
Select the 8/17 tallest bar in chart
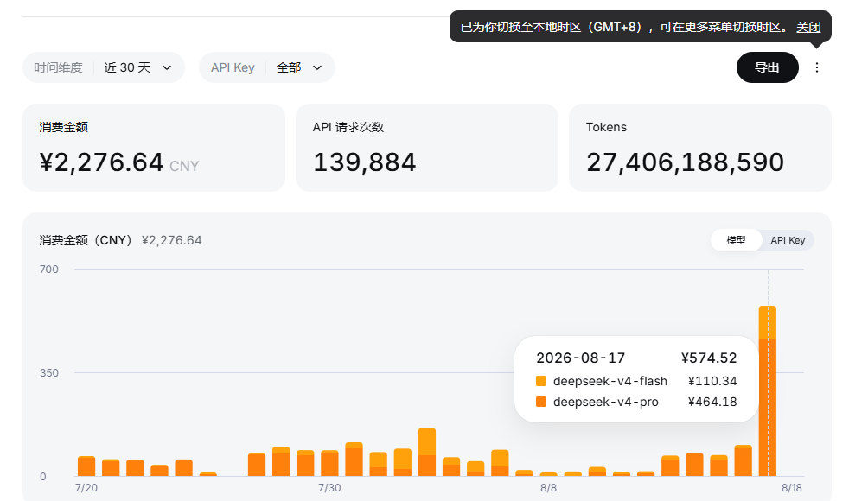[767, 391]
